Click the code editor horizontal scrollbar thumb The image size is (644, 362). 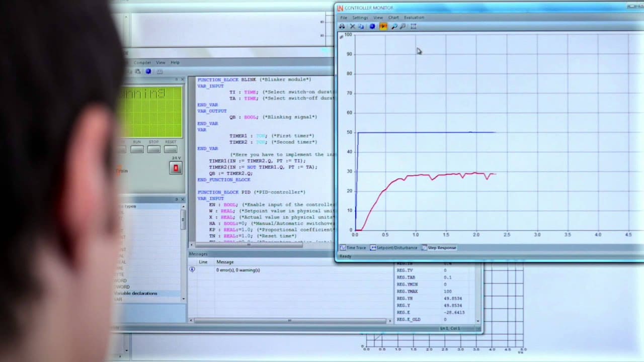(x=248, y=244)
